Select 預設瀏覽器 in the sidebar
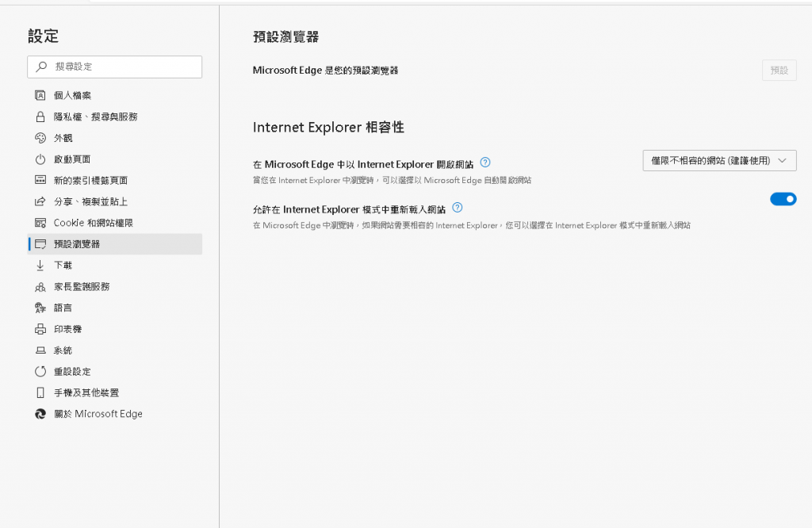 coord(114,244)
